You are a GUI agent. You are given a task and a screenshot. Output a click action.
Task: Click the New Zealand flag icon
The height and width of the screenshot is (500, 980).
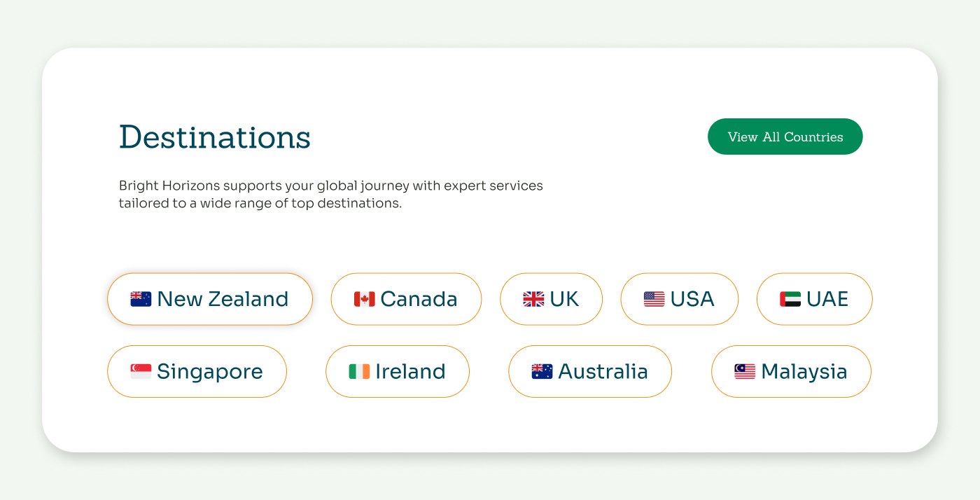point(141,299)
